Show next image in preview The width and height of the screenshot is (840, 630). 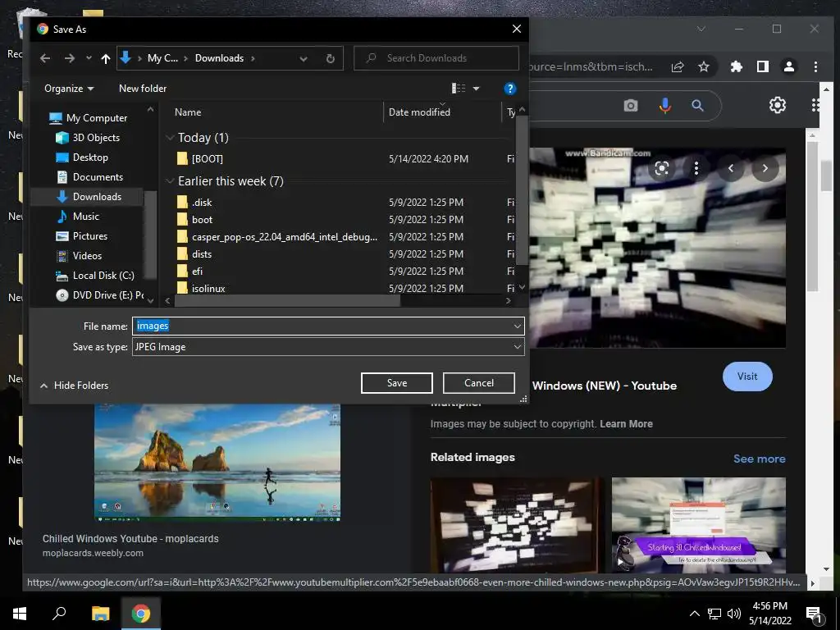click(x=765, y=169)
